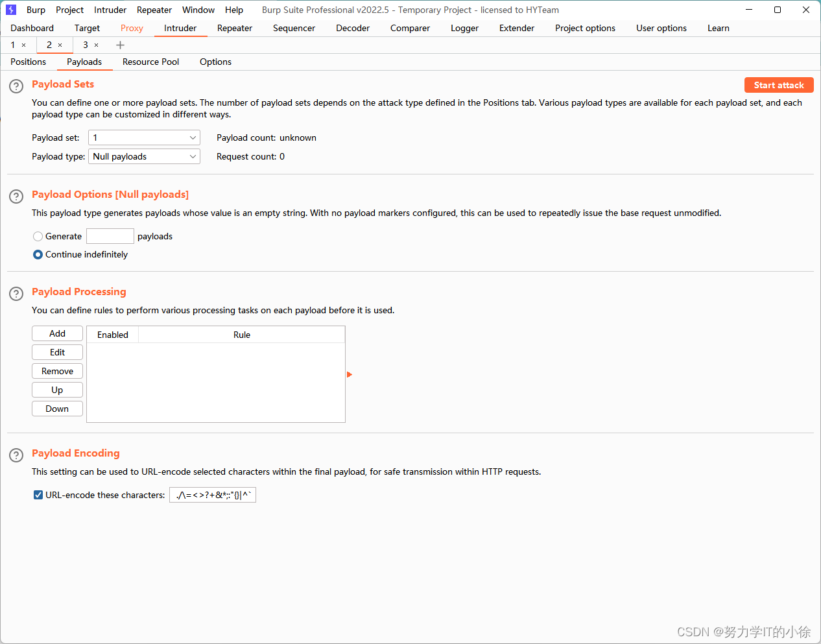This screenshot has width=821, height=644.
Task: Switch to the Comparer tab
Action: (x=410, y=28)
